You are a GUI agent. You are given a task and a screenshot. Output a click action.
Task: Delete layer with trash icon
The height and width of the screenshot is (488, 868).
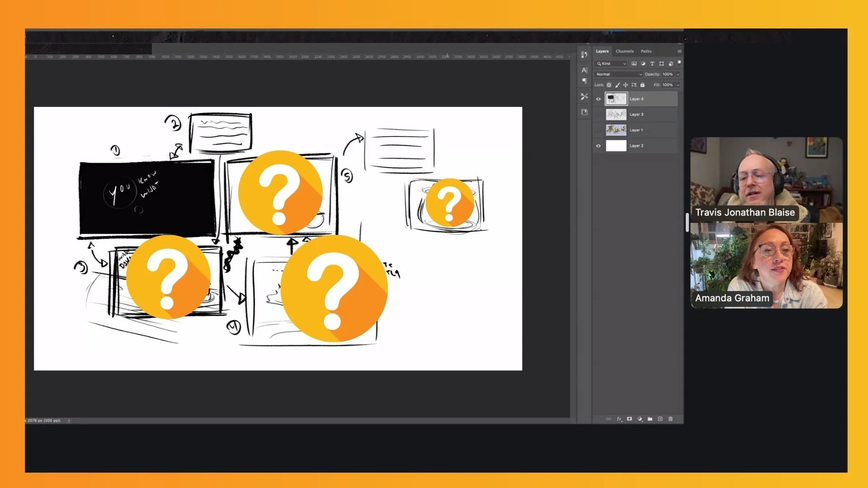670,419
